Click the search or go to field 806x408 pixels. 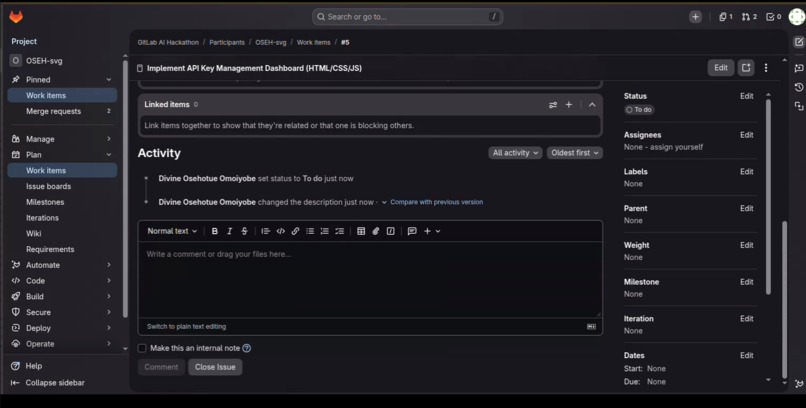[x=407, y=17]
